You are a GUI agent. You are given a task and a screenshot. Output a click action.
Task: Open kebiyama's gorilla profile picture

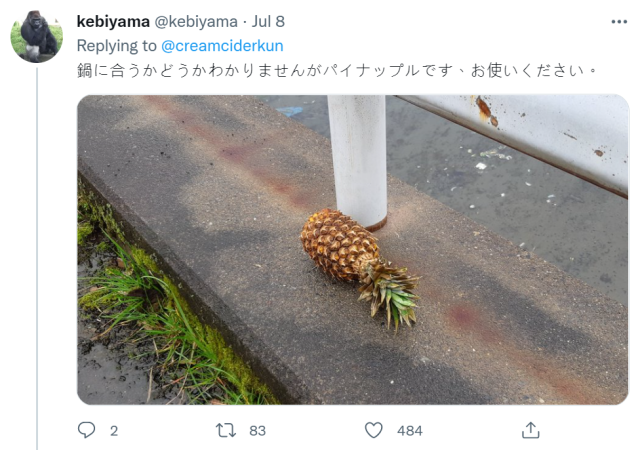point(37,37)
